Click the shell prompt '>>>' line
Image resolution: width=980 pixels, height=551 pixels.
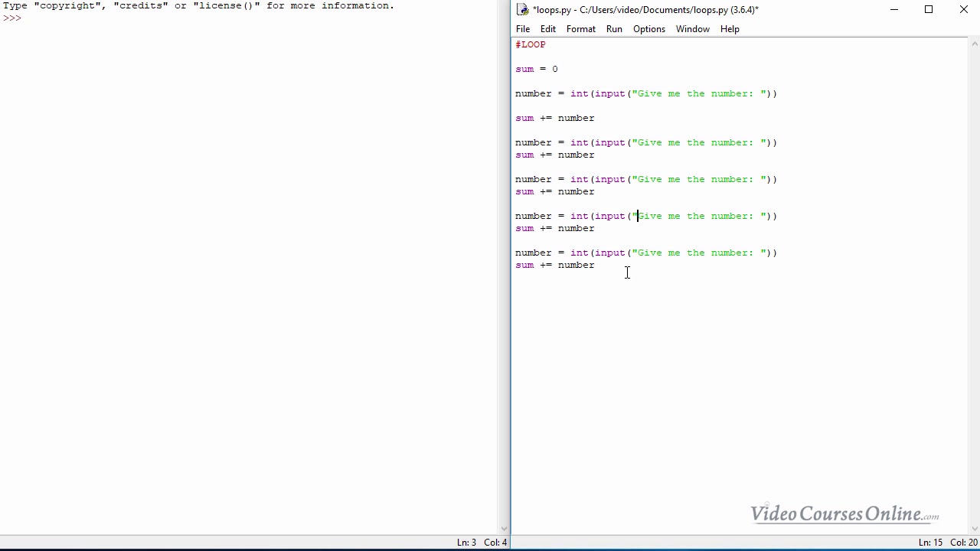12,18
